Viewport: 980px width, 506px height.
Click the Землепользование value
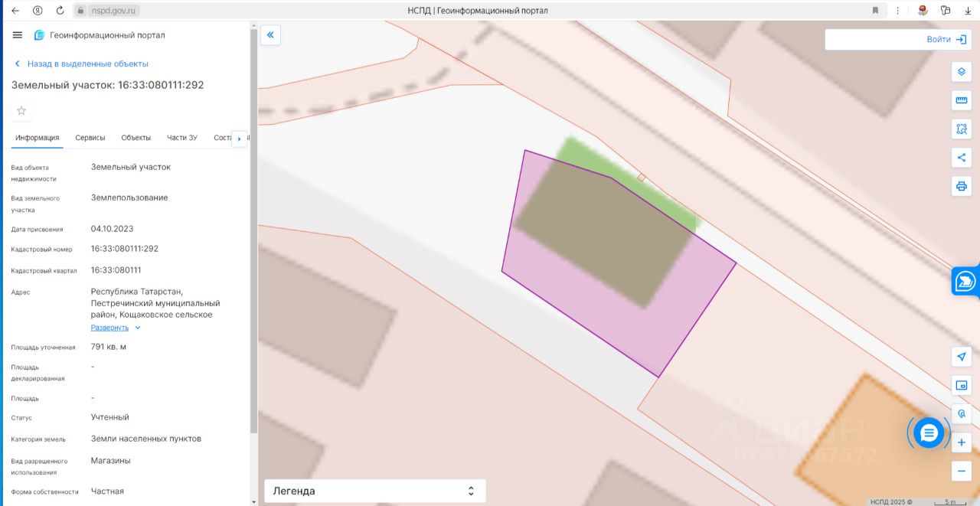(x=129, y=198)
